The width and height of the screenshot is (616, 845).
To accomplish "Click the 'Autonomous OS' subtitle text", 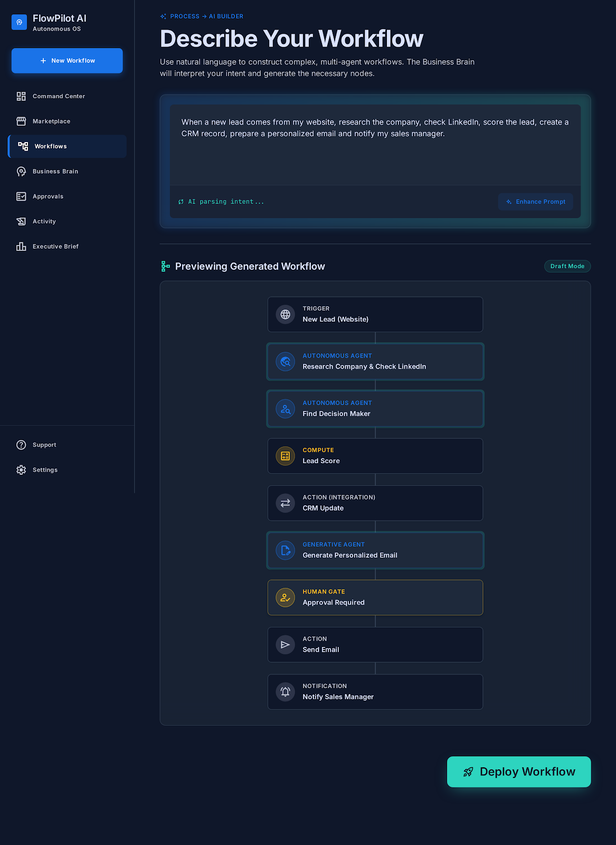I will 56,29.
